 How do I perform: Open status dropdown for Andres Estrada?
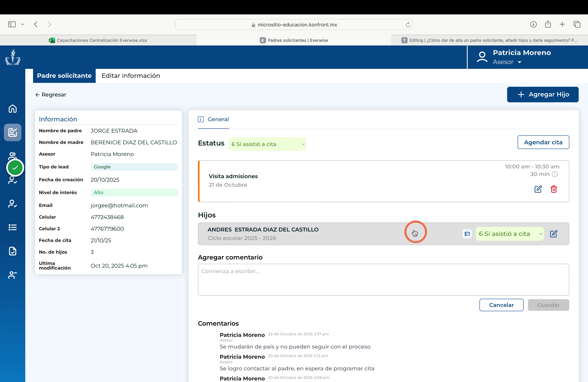(510, 234)
